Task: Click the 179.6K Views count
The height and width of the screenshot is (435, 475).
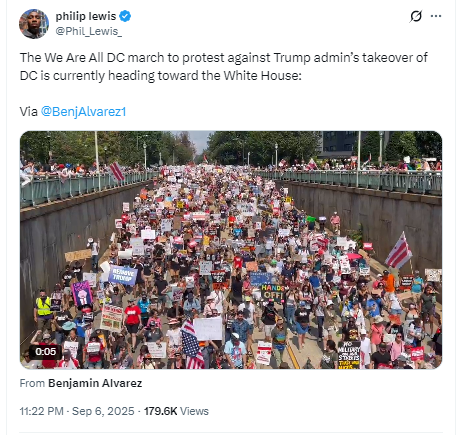Action: [x=176, y=411]
